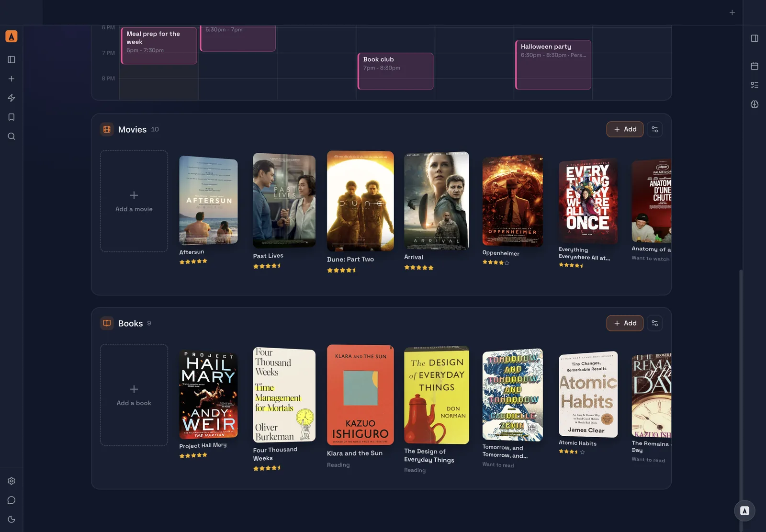Image resolution: width=766 pixels, height=532 pixels.
Task: Toggle dark mode moon icon
Action: pos(11,519)
